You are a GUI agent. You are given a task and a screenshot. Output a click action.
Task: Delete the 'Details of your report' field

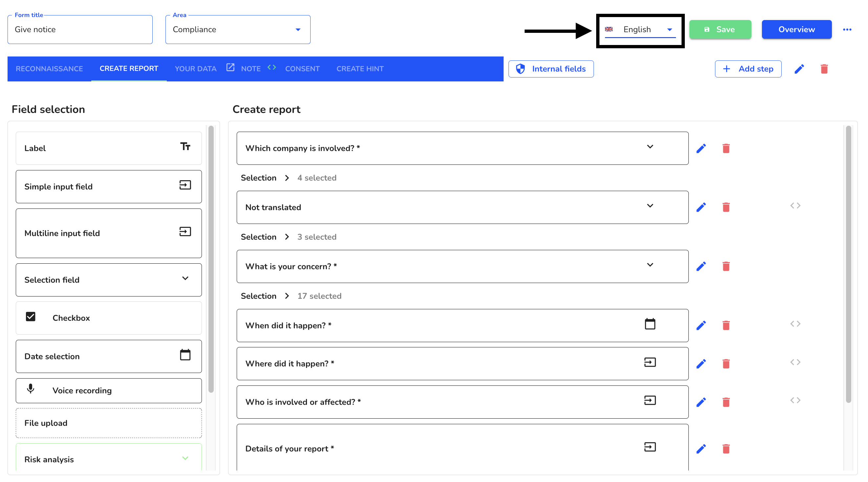[x=726, y=449]
